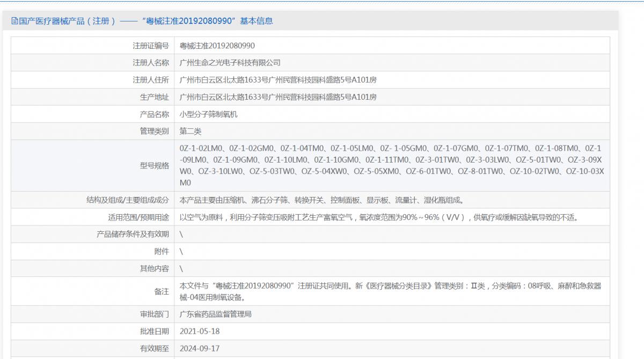Click the 适用范围/预期用途 label

coord(138,217)
